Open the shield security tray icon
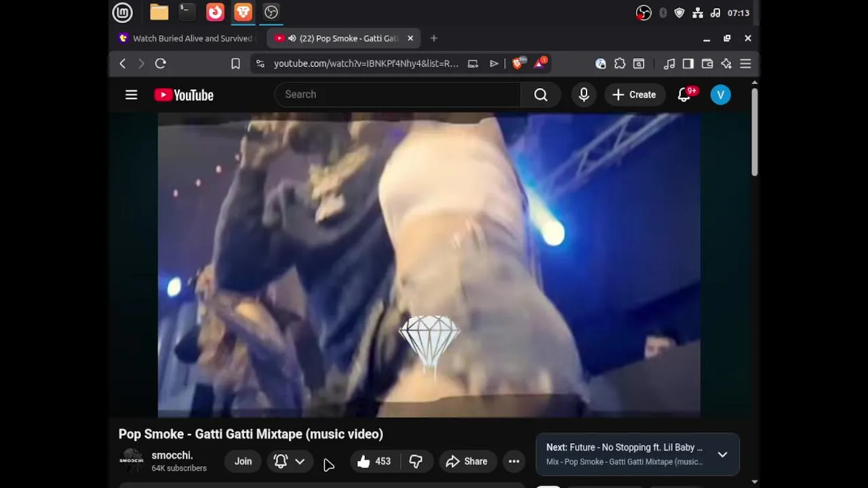 click(679, 13)
